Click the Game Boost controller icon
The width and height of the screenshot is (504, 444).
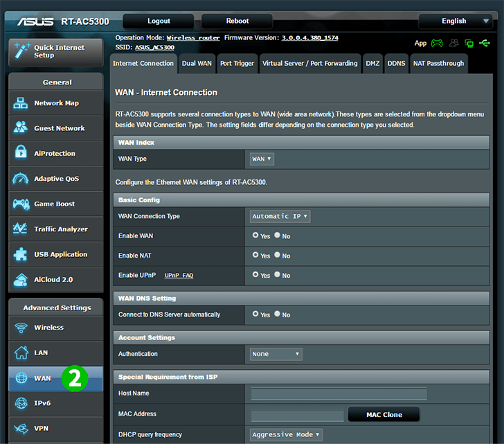coord(21,204)
